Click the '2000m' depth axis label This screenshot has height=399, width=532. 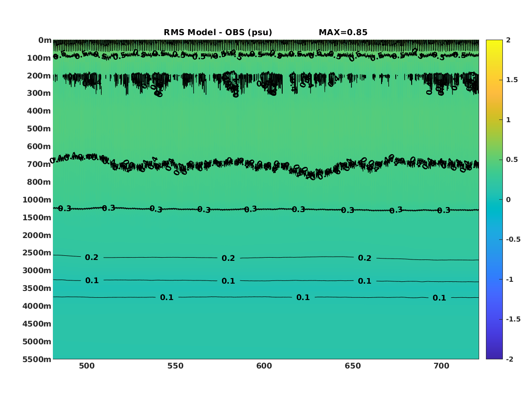(37, 235)
